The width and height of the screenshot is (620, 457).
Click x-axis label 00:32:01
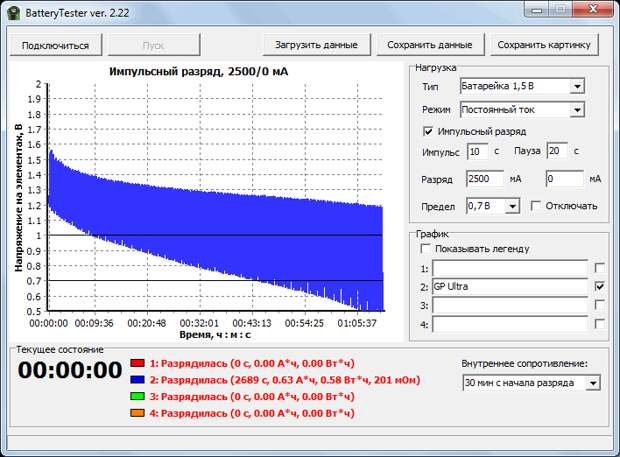point(199,323)
